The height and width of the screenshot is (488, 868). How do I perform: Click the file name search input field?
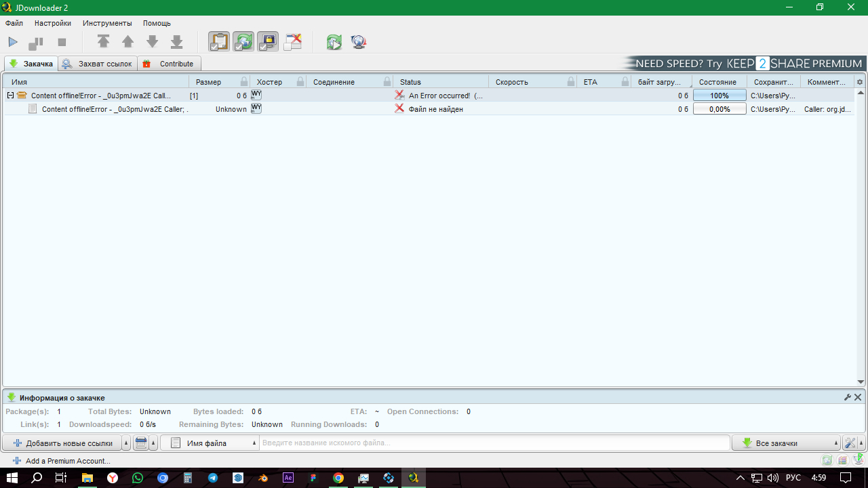[x=494, y=443]
